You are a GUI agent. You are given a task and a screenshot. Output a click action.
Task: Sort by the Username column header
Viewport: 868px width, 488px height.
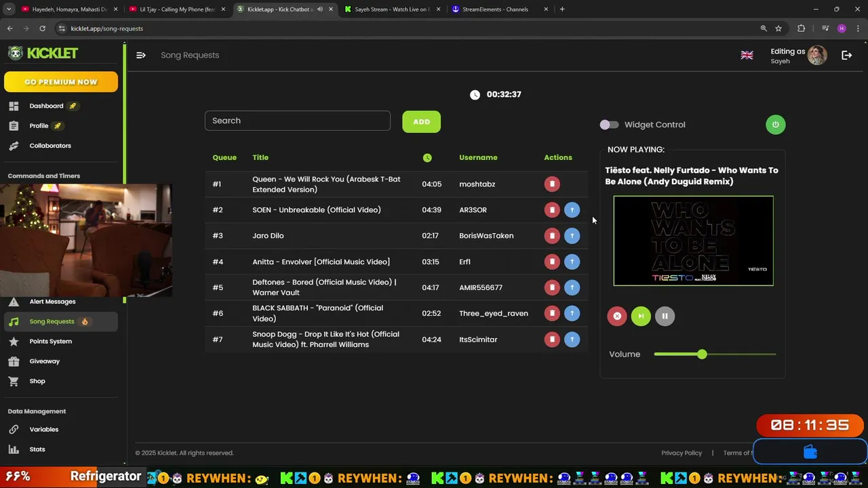[x=478, y=157]
